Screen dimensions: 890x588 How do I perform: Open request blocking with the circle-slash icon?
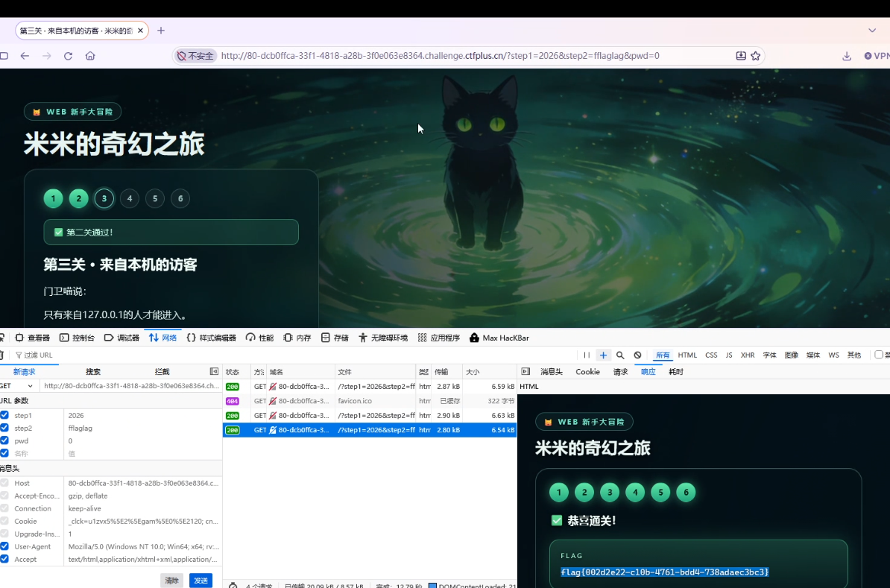(x=637, y=355)
